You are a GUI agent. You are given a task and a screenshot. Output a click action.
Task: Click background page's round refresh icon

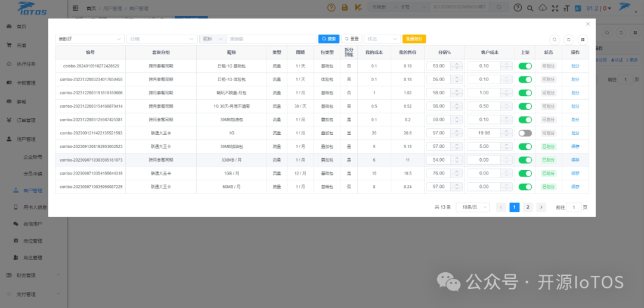click(x=621, y=33)
